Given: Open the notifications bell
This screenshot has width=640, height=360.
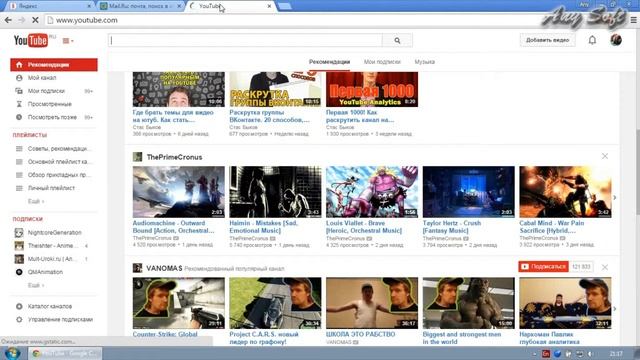Looking at the screenshot, I should 592,40.
